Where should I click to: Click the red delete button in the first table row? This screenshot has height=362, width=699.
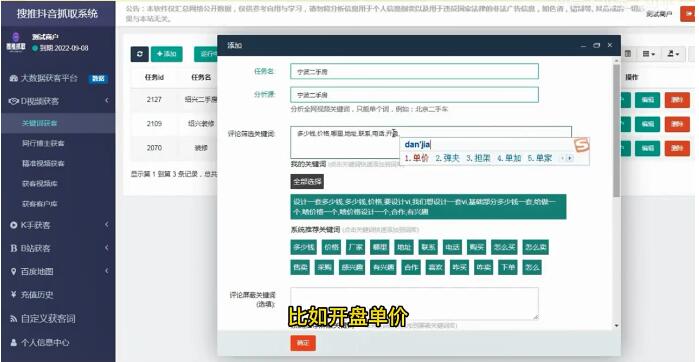click(677, 100)
